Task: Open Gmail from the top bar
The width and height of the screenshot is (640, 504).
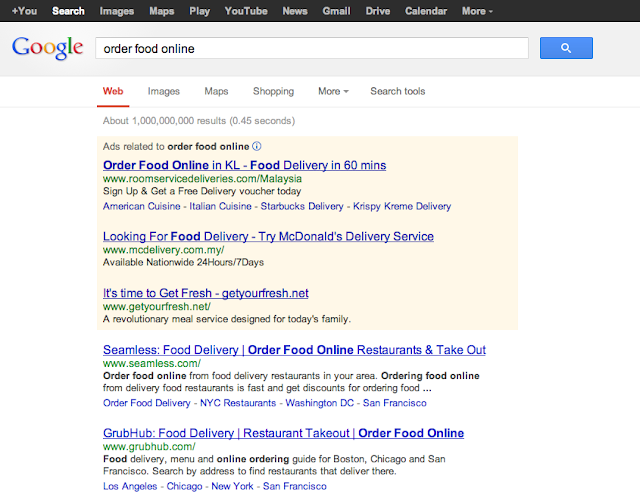Action: pyautogui.click(x=334, y=11)
